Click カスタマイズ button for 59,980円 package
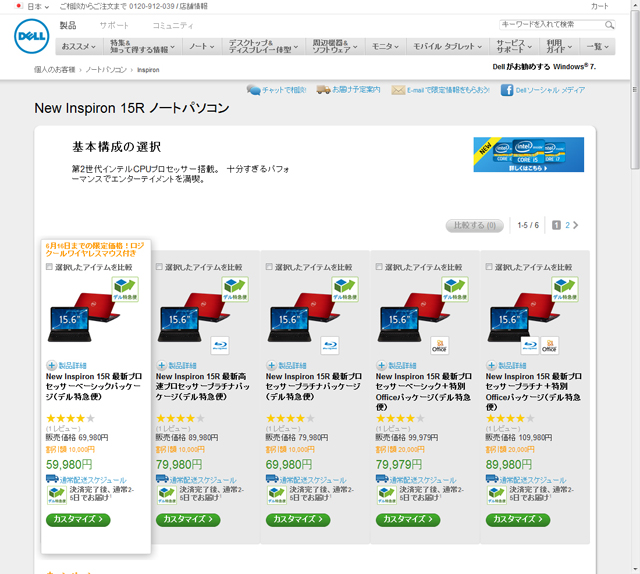Viewport: 640px width, 574px height. [78, 519]
